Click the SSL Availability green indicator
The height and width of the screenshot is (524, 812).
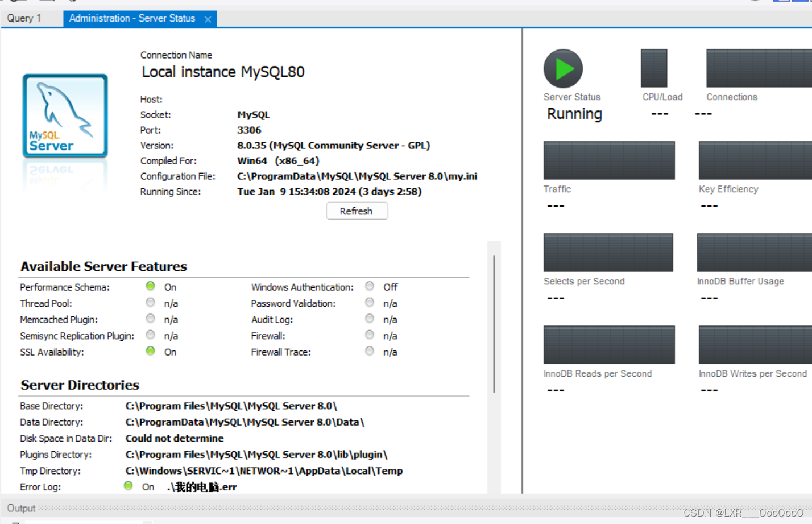[150, 351]
